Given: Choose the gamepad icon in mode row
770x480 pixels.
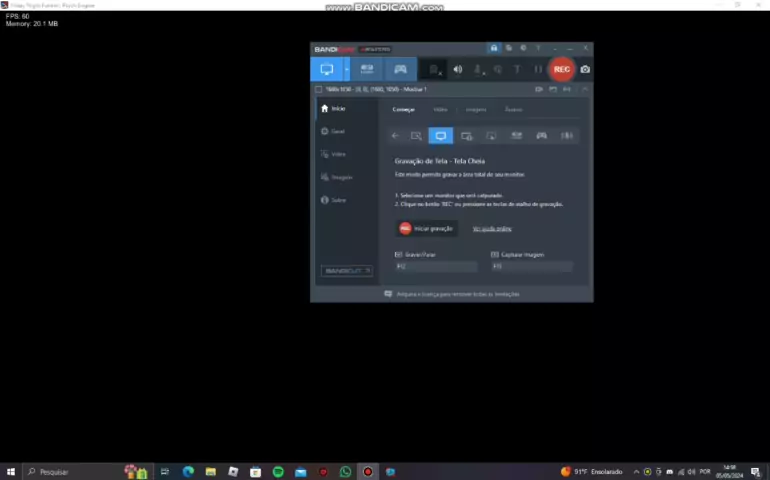Looking at the screenshot, I should [x=542, y=136].
